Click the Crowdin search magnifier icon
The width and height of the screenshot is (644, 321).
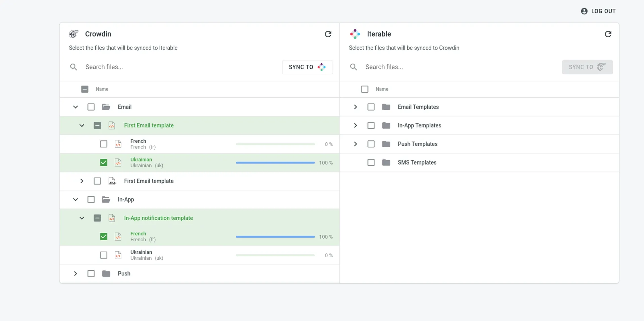[x=73, y=67]
